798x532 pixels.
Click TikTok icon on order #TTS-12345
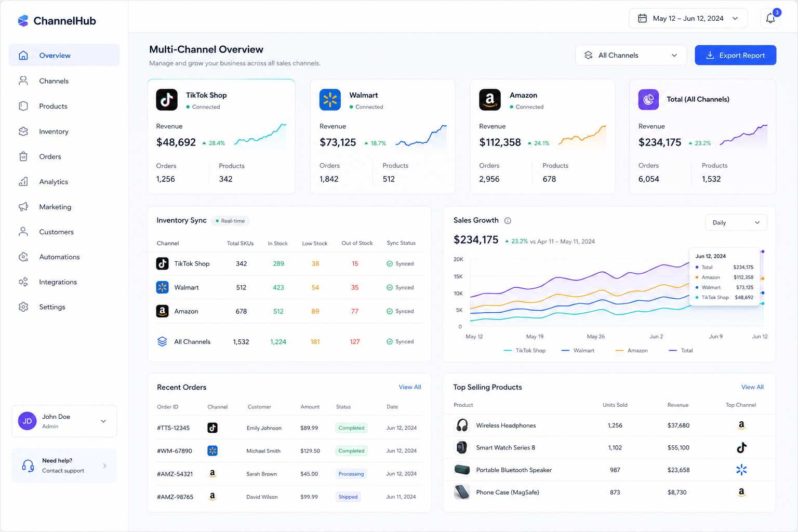[212, 428]
